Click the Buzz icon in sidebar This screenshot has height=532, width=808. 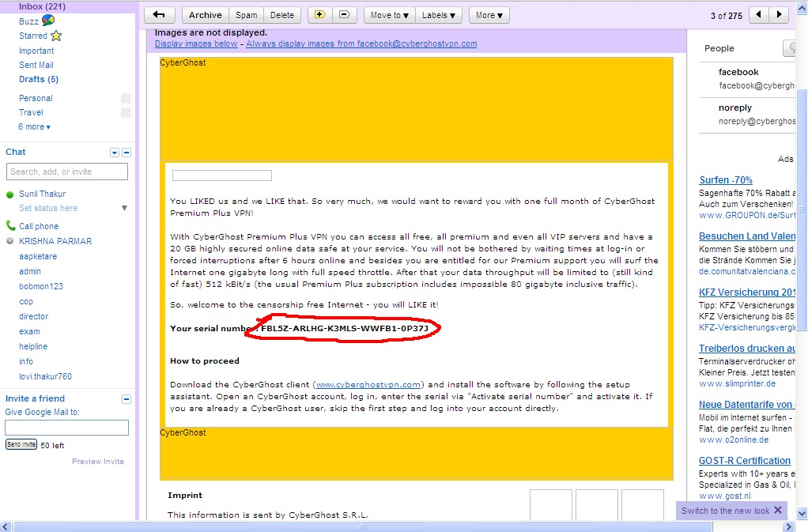click(x=48, y=20)
